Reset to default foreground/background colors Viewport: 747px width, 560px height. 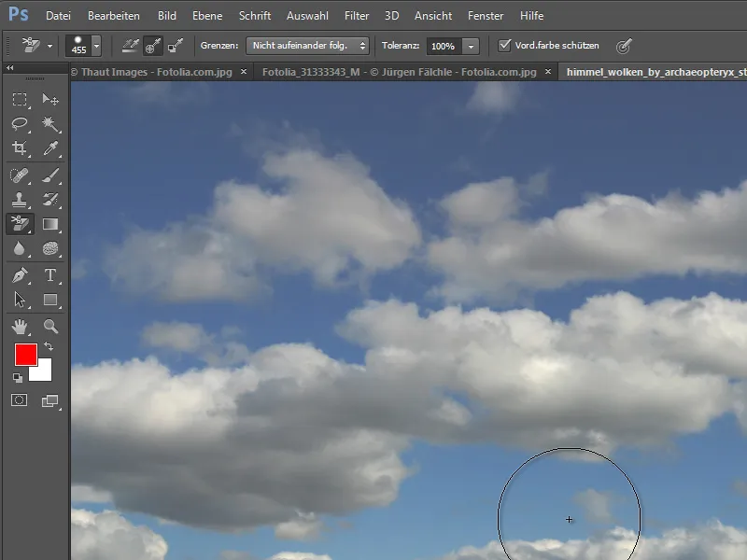click(x=18, y=378)
